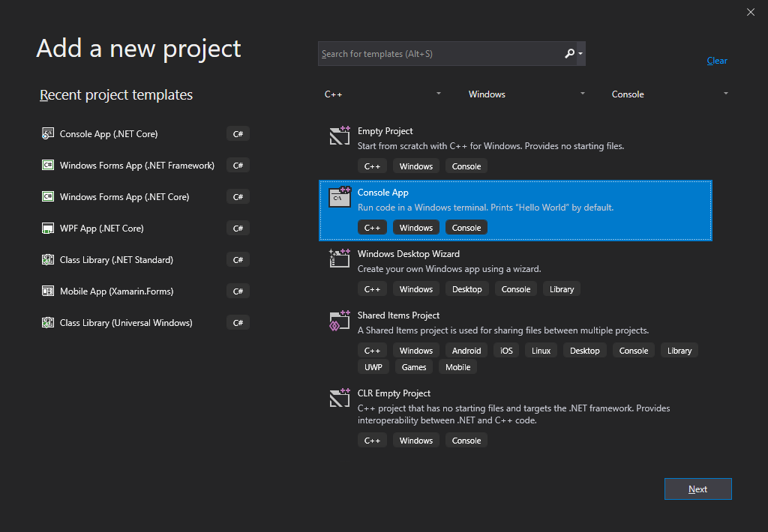Choose Windows Forms App (.NET Framework) template

[136, 166]
